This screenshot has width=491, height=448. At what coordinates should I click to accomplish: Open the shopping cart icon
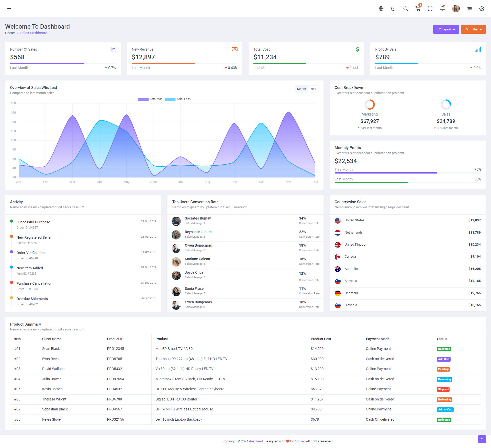click(x=418, y=9)
